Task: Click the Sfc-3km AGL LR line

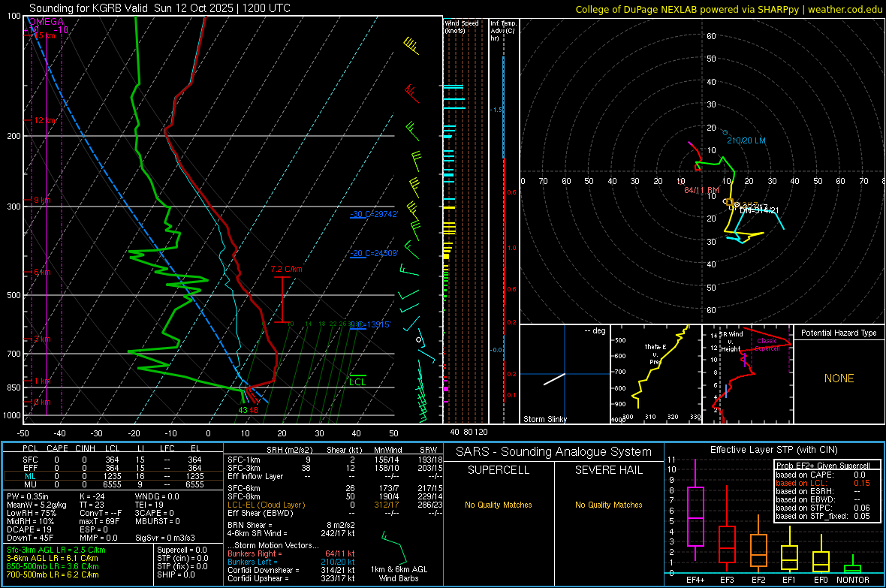Action: coord(56,550)
